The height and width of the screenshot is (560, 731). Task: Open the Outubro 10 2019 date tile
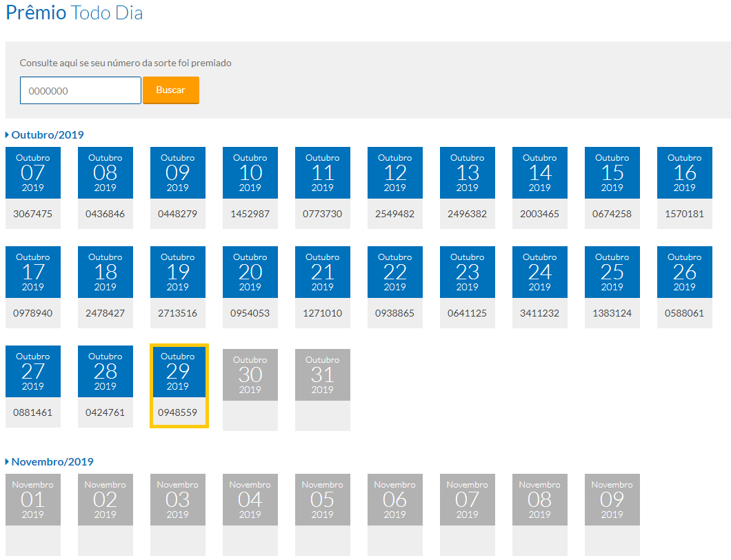tap(250, 172)
